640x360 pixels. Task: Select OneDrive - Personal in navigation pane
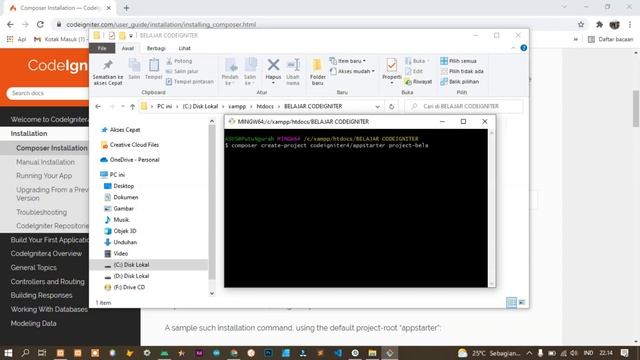pos(134,160)
